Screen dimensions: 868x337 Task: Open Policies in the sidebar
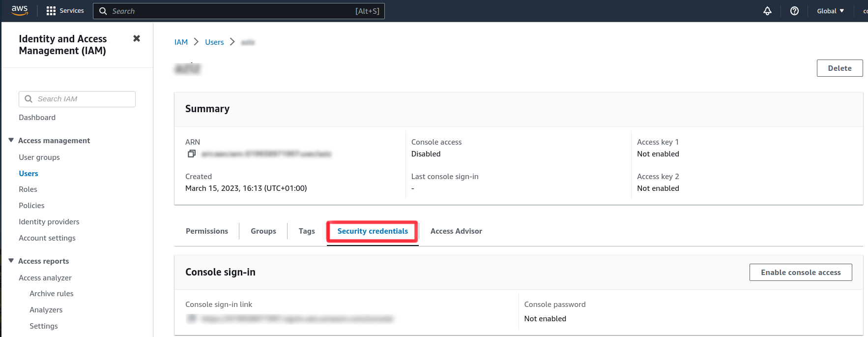click(x=31, y=205)
